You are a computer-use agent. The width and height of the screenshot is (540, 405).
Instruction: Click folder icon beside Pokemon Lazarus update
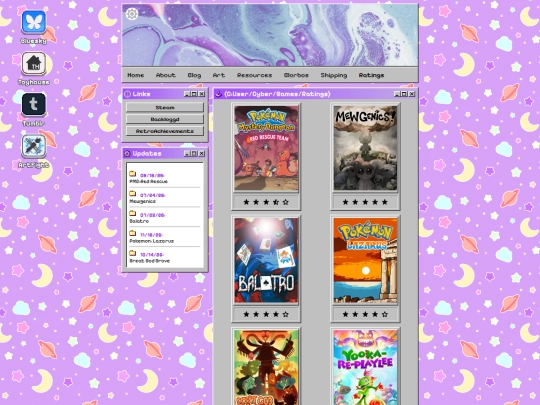133,233
